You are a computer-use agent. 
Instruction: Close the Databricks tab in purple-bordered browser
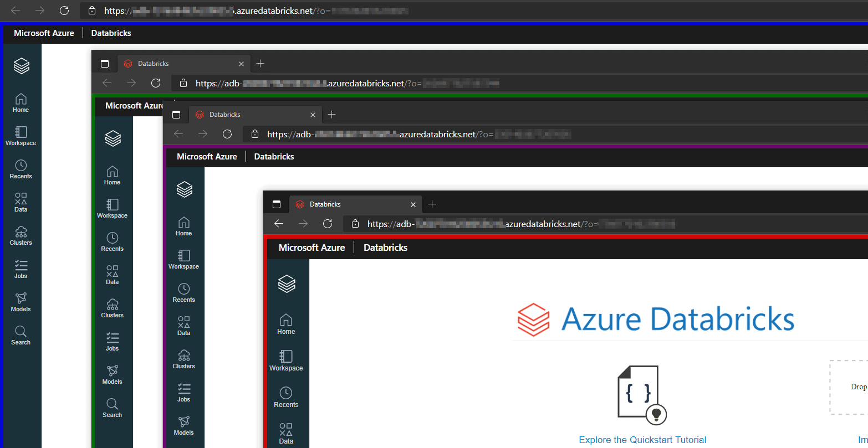tap(313, 115)
